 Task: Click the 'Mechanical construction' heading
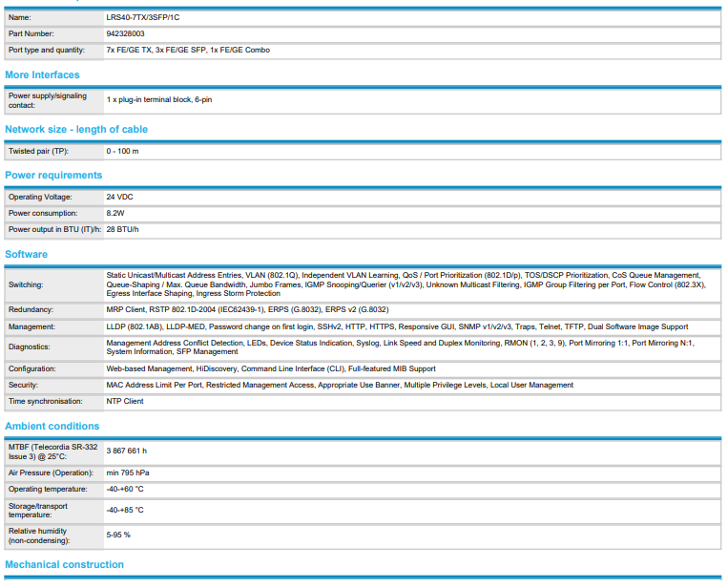[x=65, y=565]
